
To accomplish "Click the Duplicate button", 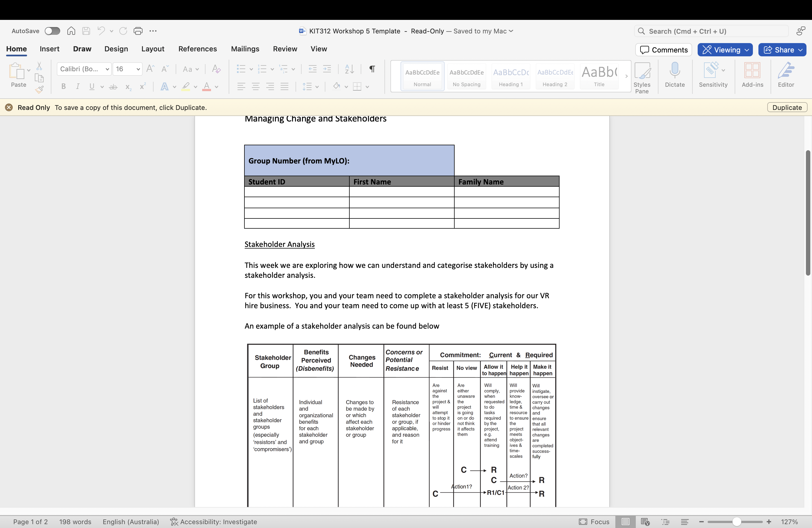I will [787, 107].
